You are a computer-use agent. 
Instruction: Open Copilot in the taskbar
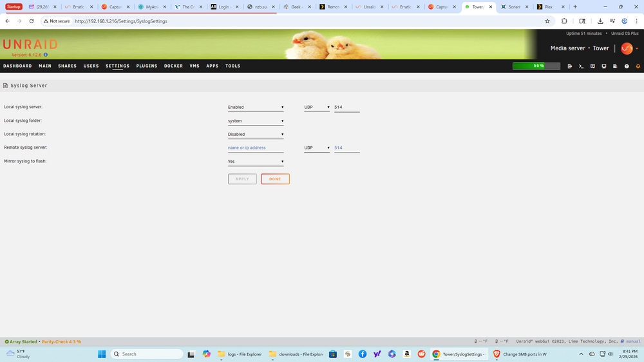coord(206,354)
